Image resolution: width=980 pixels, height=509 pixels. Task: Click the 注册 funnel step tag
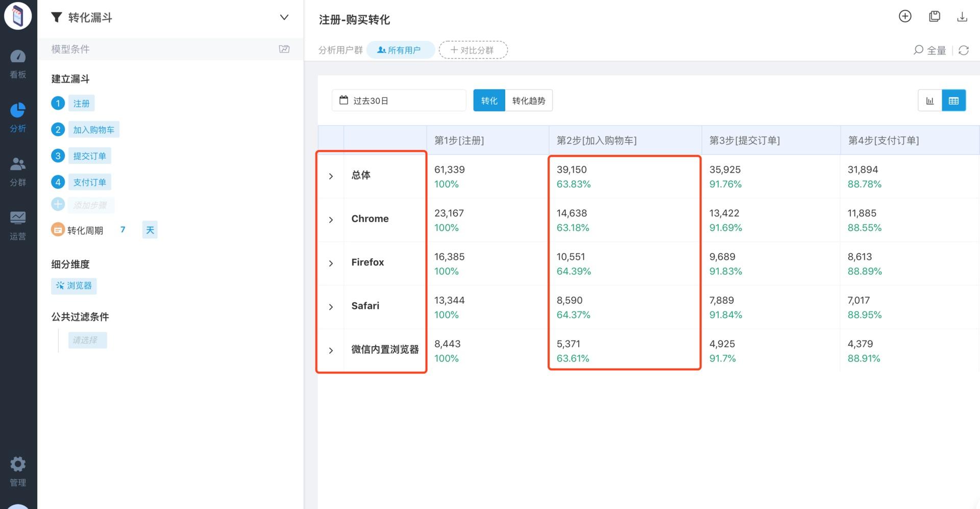point(81,103)
